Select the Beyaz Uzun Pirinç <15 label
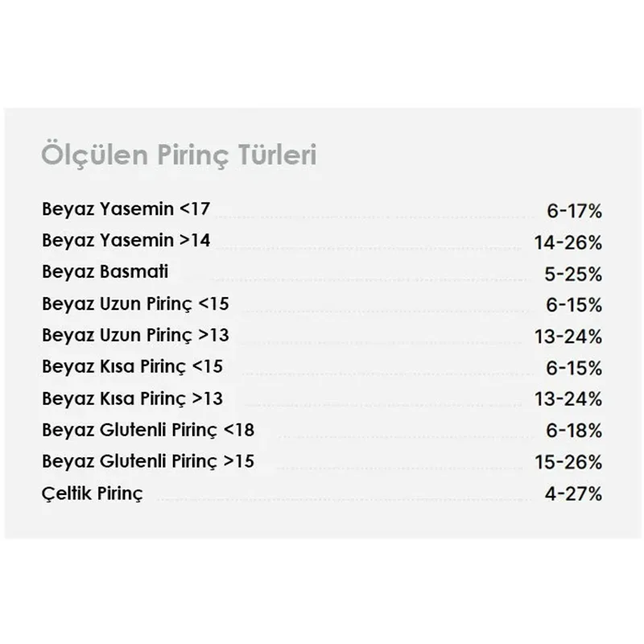 tap(135, 304)
